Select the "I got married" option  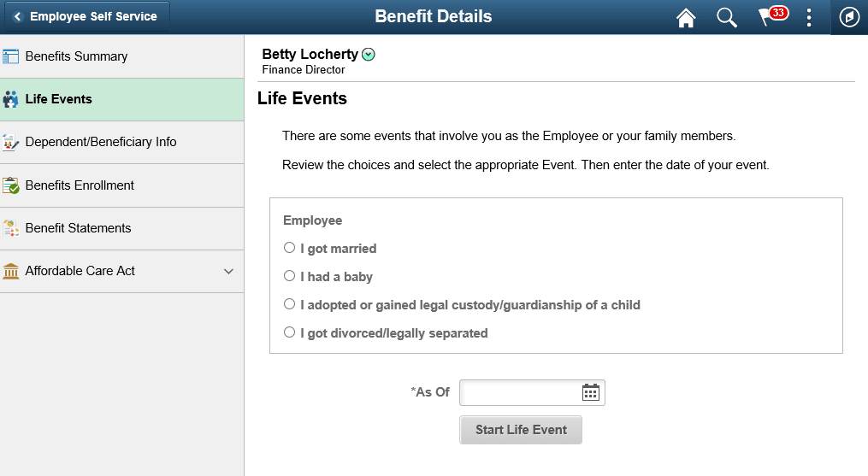(289, 248)
